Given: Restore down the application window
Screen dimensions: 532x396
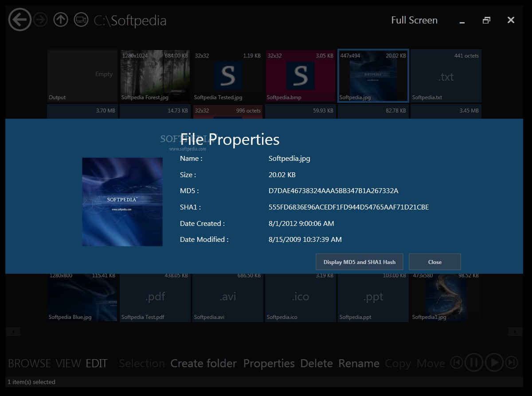Looking at the screenshot, I should 486,20.
